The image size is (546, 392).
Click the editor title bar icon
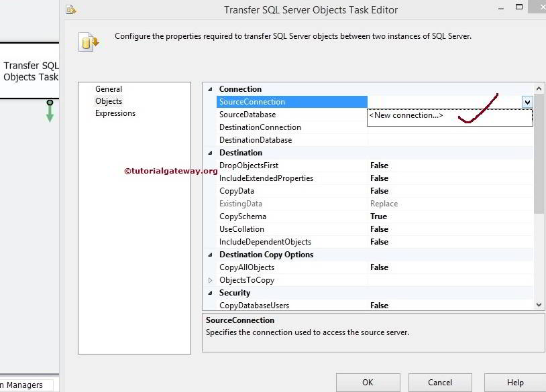coord(71,10)
